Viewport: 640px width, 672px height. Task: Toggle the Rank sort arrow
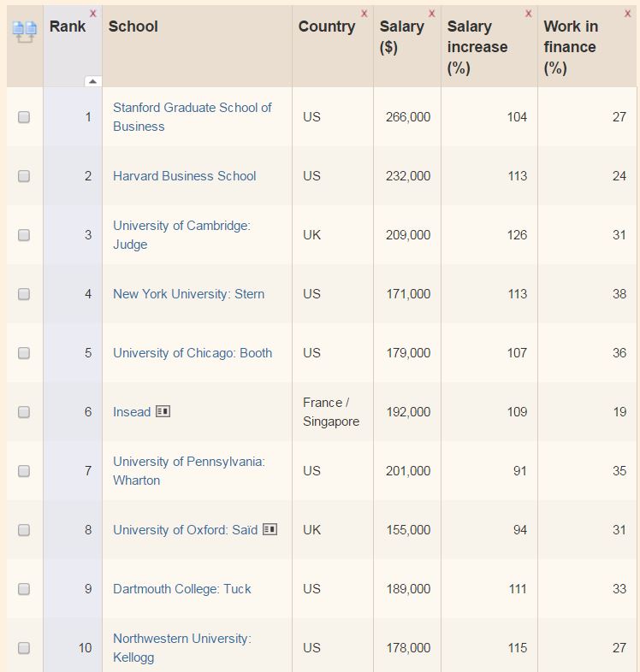point(93,81)
